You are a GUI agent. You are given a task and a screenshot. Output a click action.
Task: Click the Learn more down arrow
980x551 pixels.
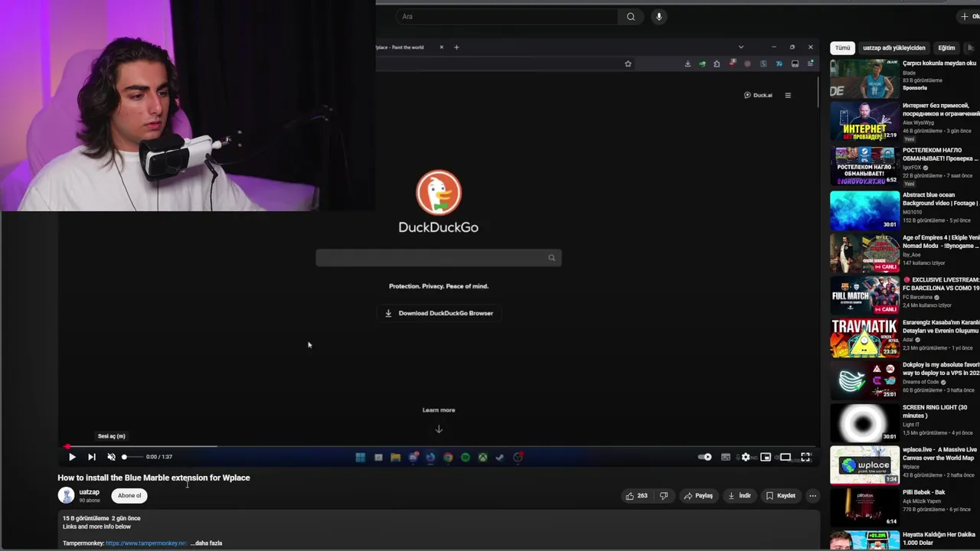click(x=439, y=429)
